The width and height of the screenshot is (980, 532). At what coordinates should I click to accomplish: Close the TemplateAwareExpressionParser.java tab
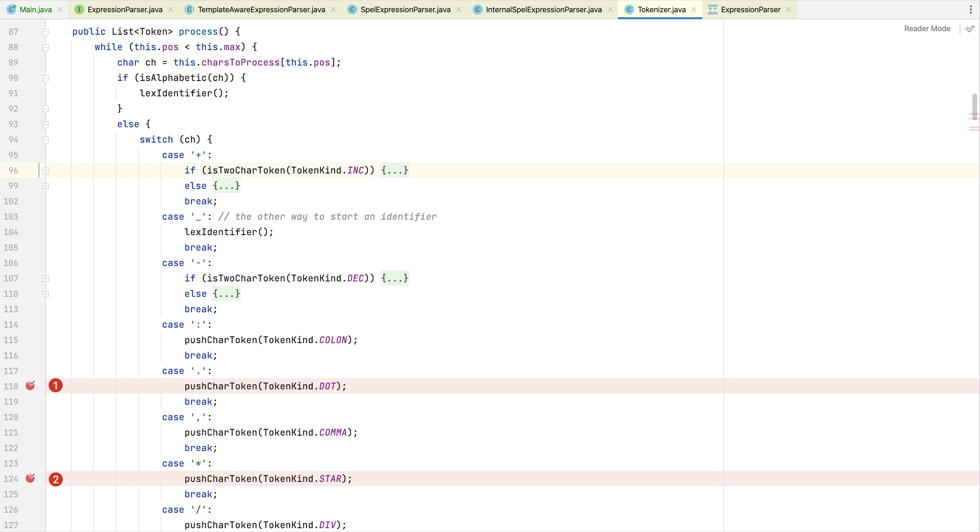(x=333, y=9)
